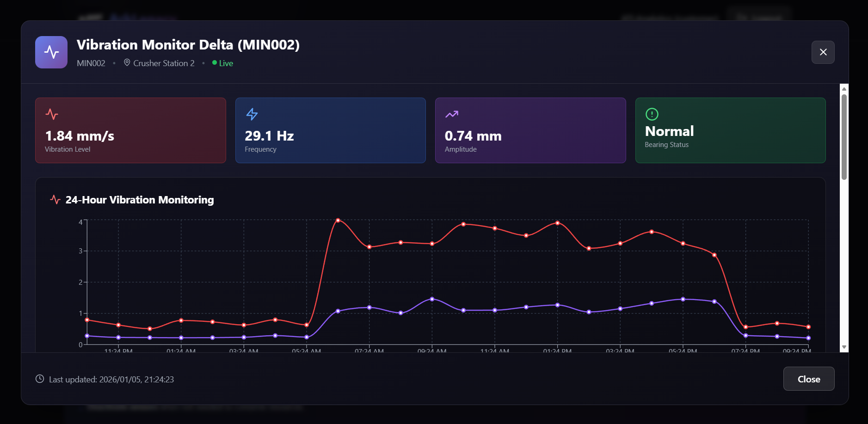Click the Normal bearing status card to toggle details
This screenshot has width=868, height=424.
click(730, 130)
